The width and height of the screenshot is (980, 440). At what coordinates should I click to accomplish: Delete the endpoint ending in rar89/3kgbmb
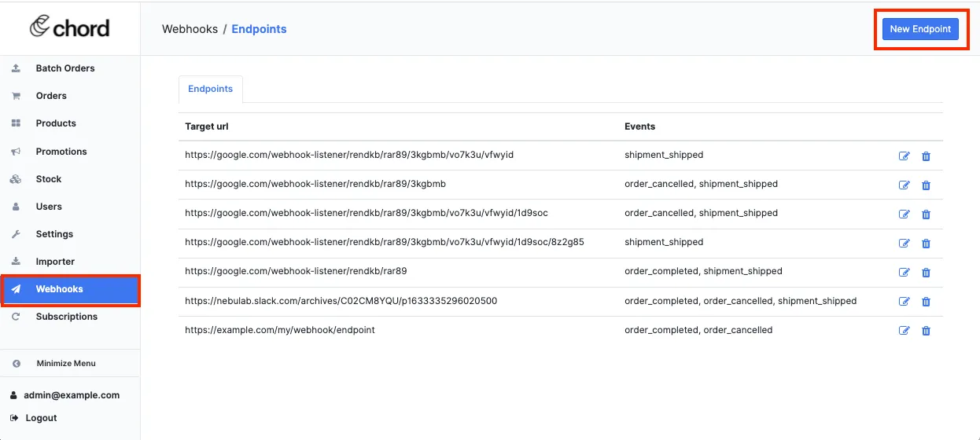(926, 185)
